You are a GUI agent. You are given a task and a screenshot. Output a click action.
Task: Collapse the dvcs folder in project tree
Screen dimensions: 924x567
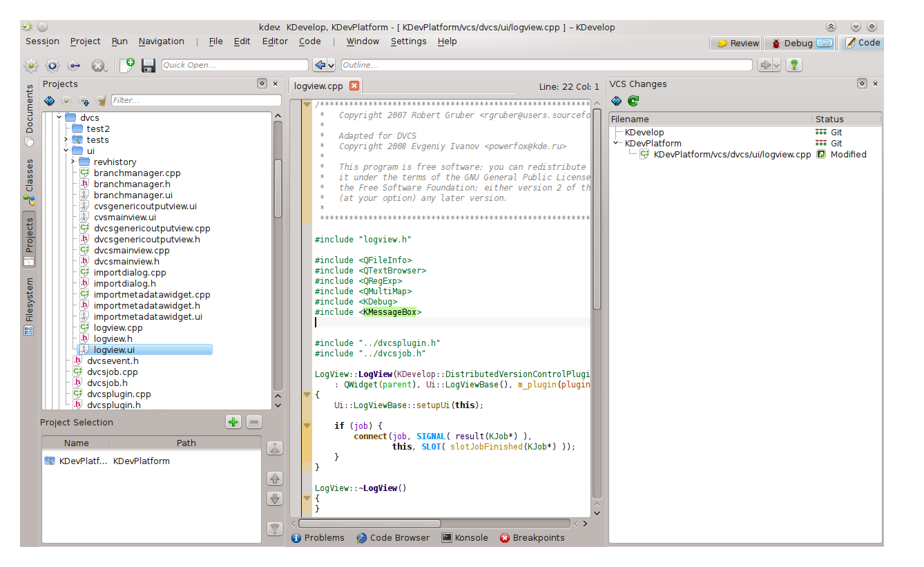[x=59, y=117]
